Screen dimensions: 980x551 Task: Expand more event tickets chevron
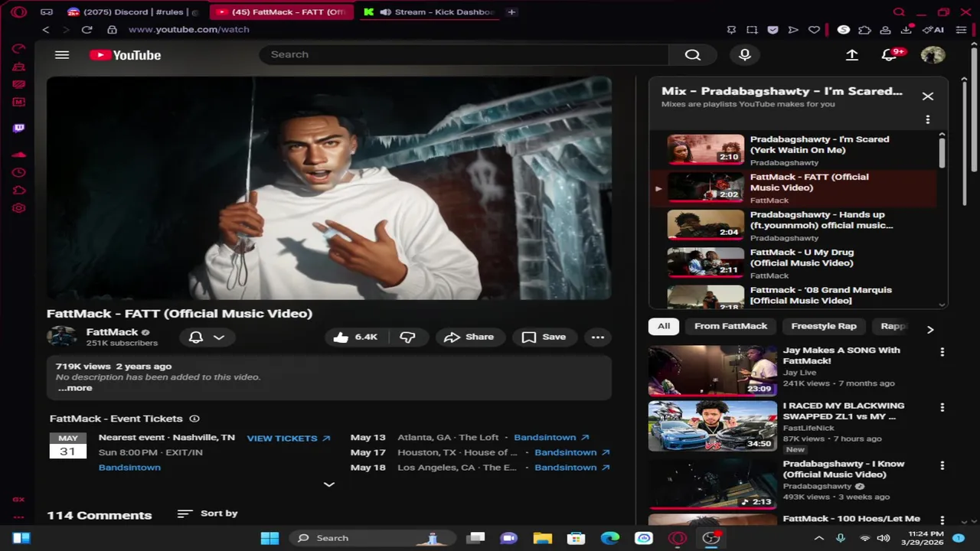click(329, 484)
